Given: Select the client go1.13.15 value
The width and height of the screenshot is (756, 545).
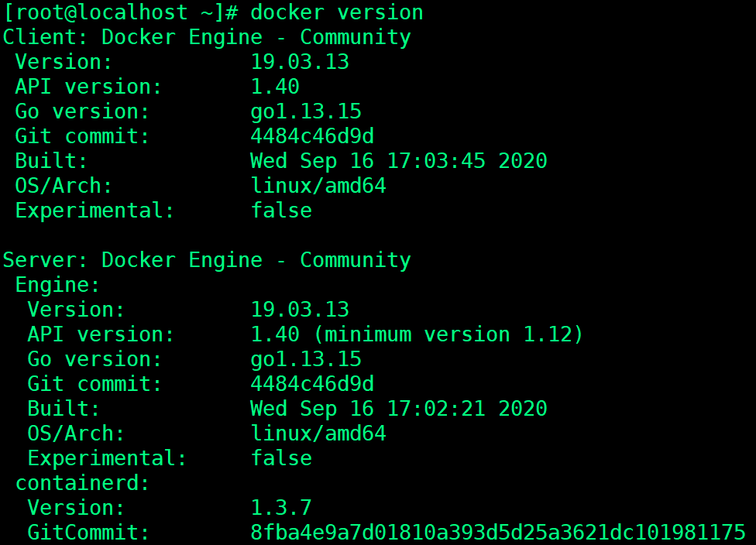Looking at the screenshot, I should [x=306, y=111].
